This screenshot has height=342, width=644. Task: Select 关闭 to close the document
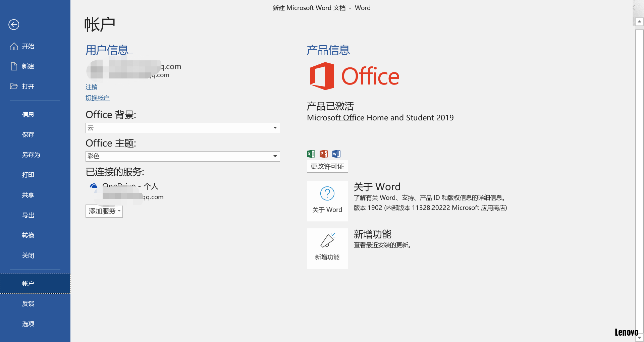point(35,255)
